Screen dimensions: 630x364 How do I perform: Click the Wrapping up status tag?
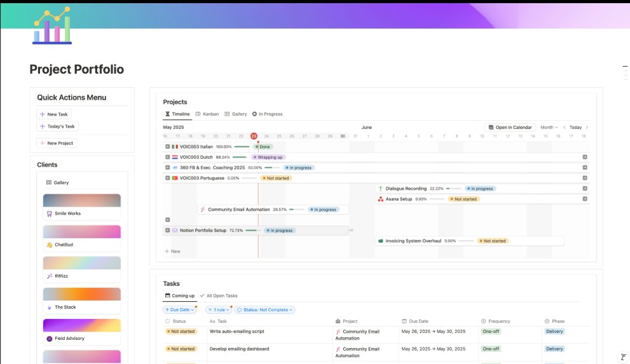click(x=268, y=158)
